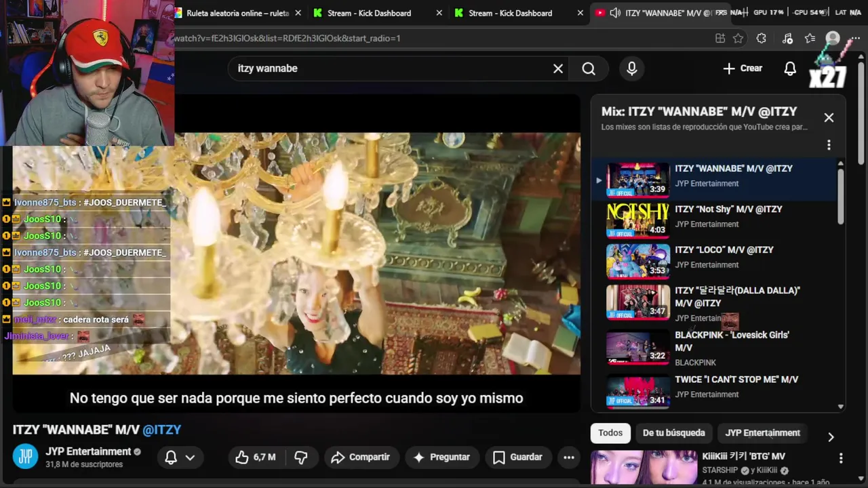Expand channel notification preferences dropdown
The width and height of the screenshot is (868, 488).
(x=190, y=457)
